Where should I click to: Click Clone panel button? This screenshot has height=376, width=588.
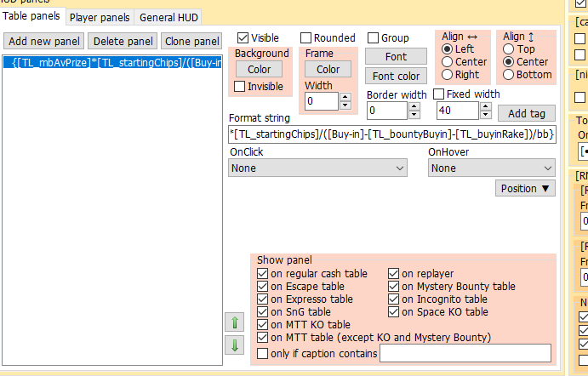pyautogui.click(x=191, y=41)
